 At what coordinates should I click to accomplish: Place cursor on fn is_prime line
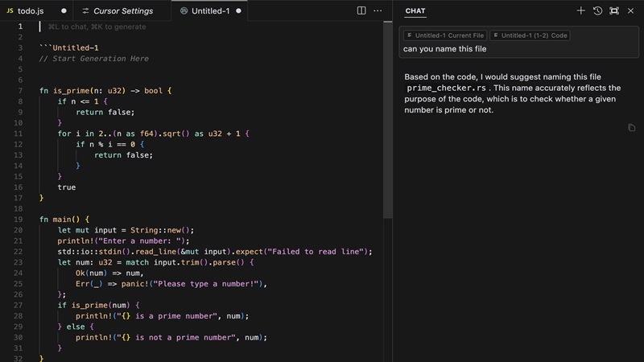coord(105,91)
